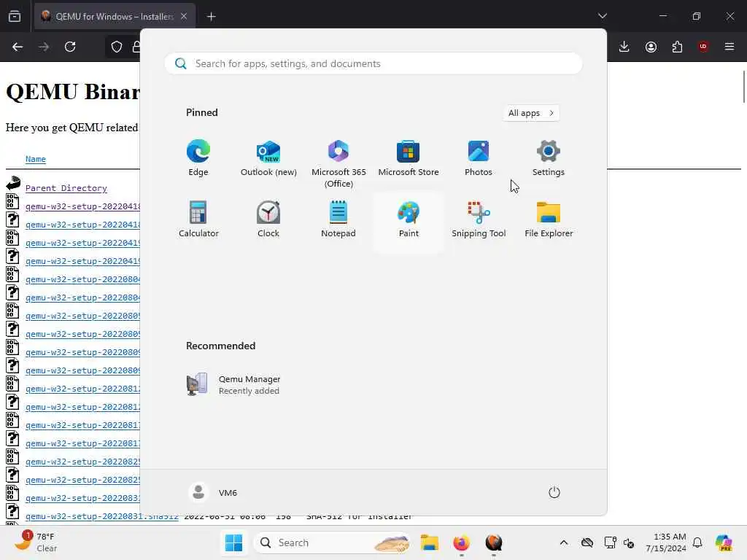The width and height of the screenshot is (747, 560).
Task: Launch Outlook (new) app
Action: 268,158
